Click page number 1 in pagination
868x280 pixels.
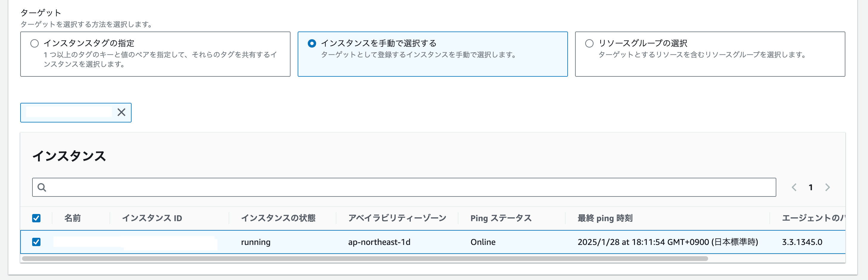click(811, 188)
